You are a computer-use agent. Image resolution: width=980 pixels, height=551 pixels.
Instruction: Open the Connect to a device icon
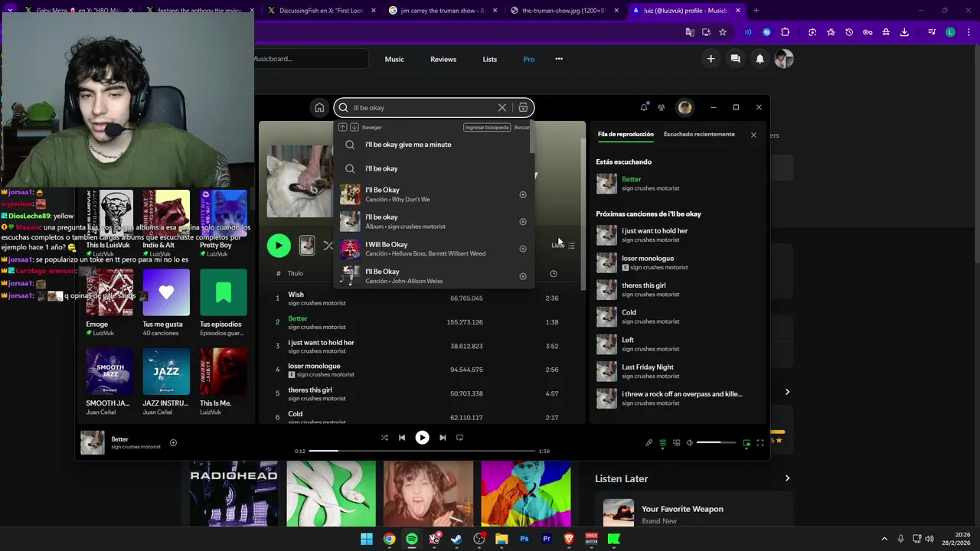(676, 443)
